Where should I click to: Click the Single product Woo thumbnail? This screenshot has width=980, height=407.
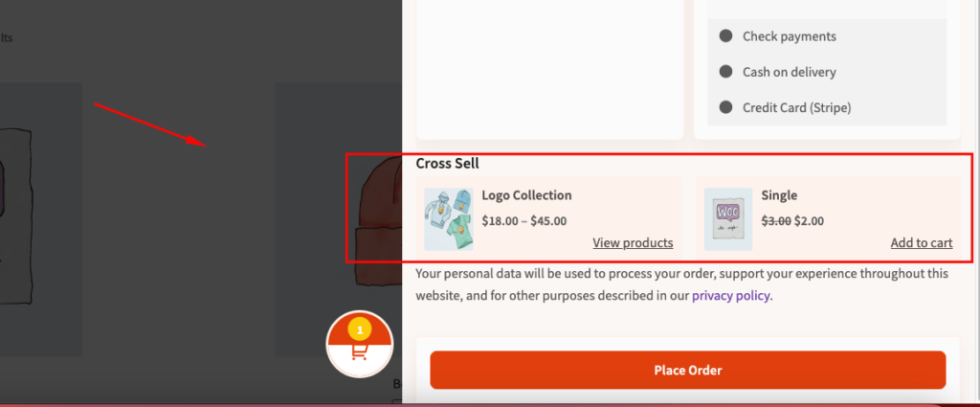pos(728,218)
